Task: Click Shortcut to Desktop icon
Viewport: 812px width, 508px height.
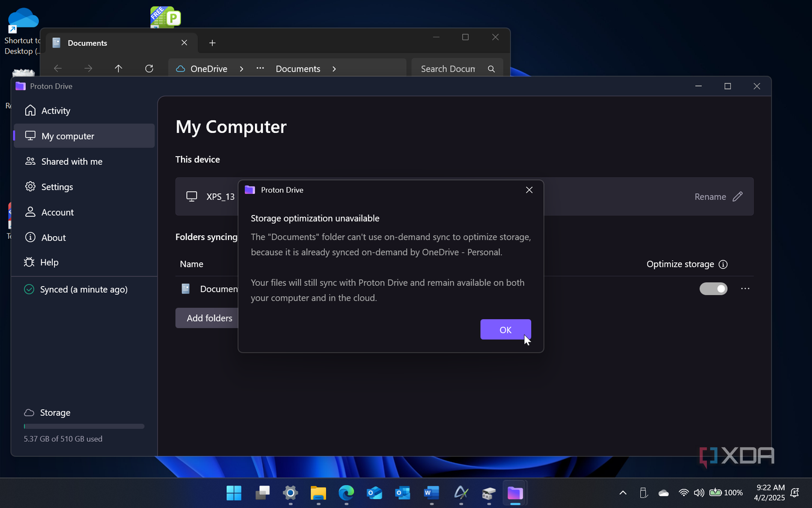Action: (22, 31)
